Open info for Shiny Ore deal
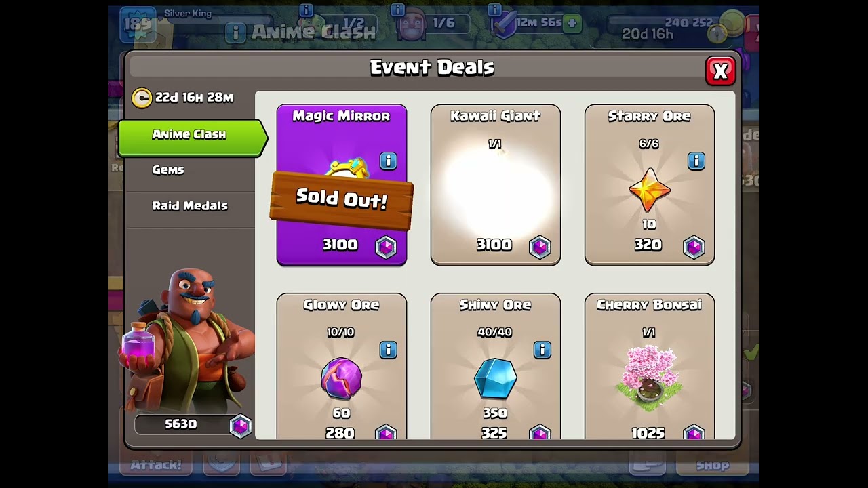This screenshot has height=488, width=868. click(542, 350)
